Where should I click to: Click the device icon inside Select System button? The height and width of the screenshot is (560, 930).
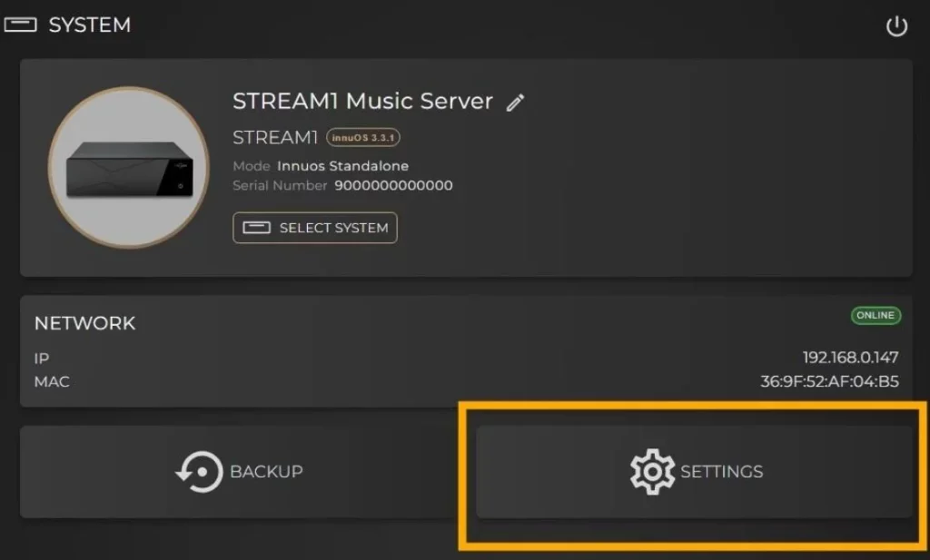coord(256,228)
